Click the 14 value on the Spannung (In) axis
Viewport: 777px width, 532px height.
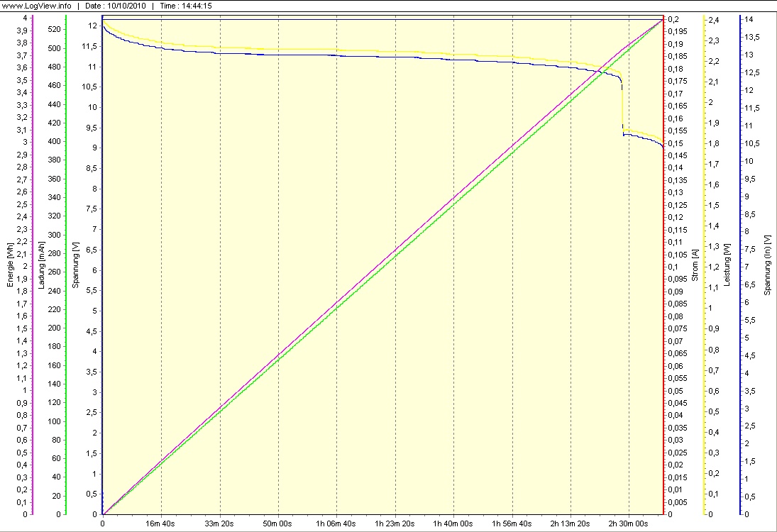pos(749,19)
